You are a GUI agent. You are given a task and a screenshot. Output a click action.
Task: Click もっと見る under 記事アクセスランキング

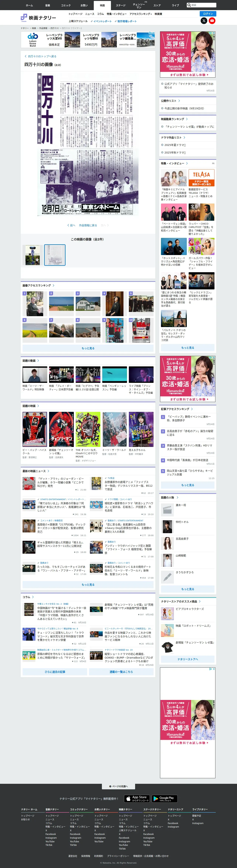tap(188, 485)
